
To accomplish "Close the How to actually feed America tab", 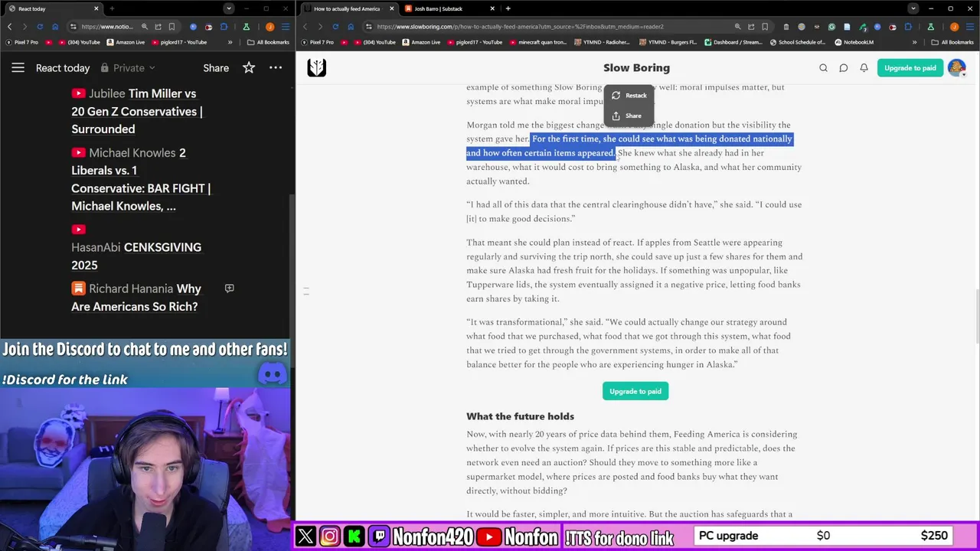I will [x=391, y=8].
